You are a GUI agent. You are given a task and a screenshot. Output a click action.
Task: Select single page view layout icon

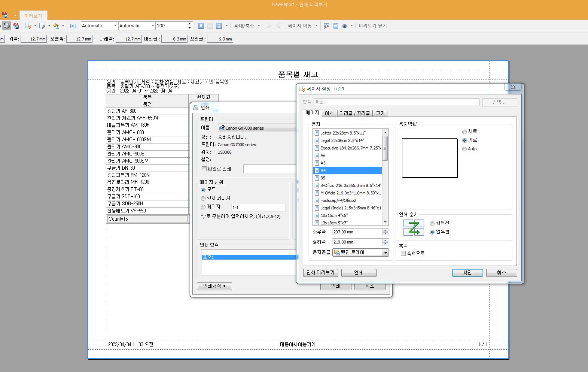tap(201, 26)
